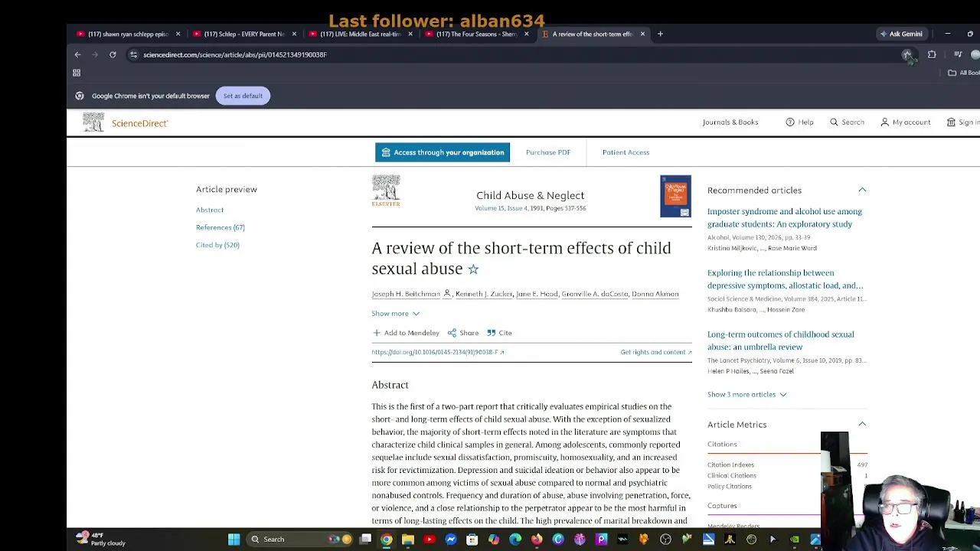Open Exploring depressive symptoms article

coord(785,279)
